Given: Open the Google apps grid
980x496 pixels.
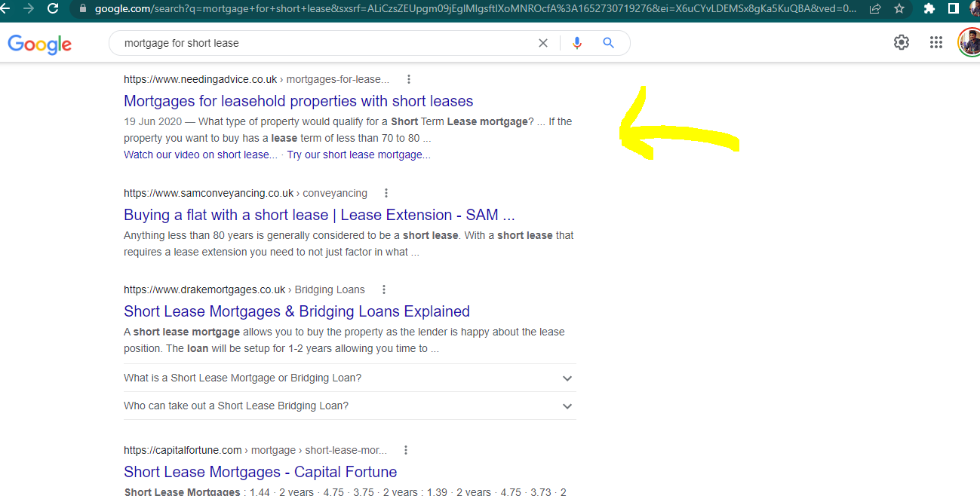Looking at the screenshot, I should 936,42.
